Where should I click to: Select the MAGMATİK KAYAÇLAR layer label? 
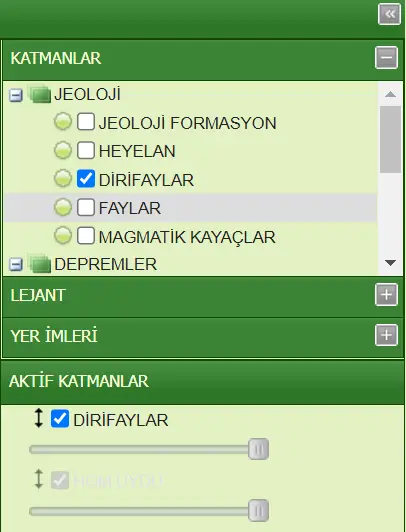pyautogui.click(x=187, y=237)
